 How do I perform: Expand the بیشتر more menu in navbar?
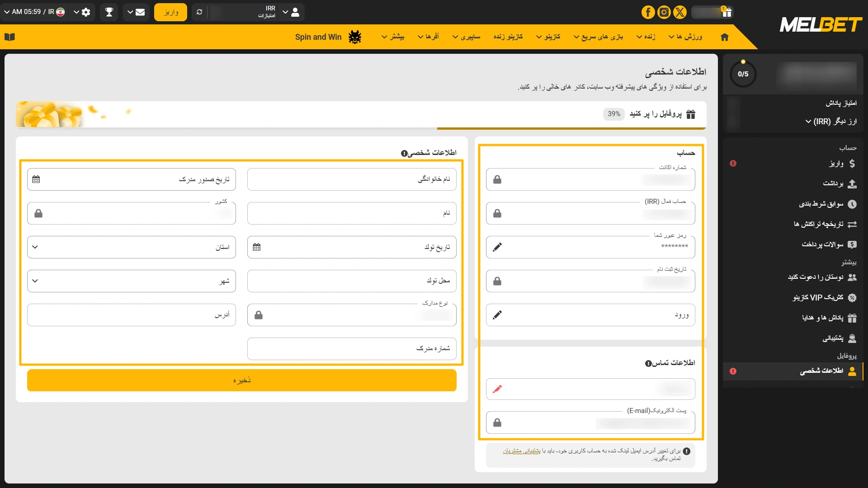pyautogui.click(x=393, y=37)
